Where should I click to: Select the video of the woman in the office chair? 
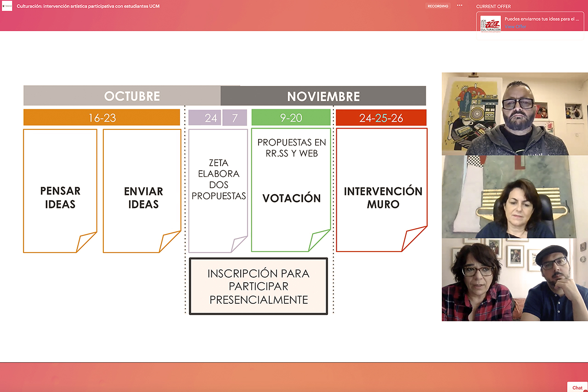[x=515, y=197]
